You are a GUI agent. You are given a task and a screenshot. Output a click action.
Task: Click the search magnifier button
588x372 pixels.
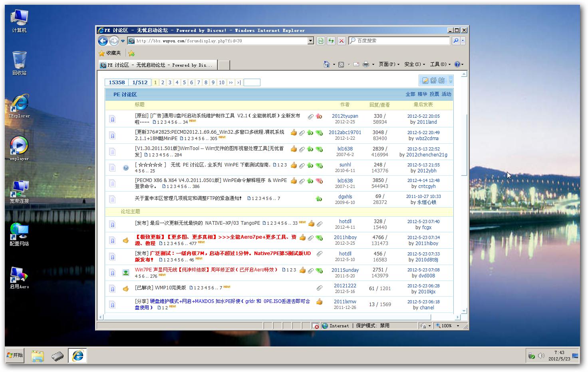(x=456, y=41)
